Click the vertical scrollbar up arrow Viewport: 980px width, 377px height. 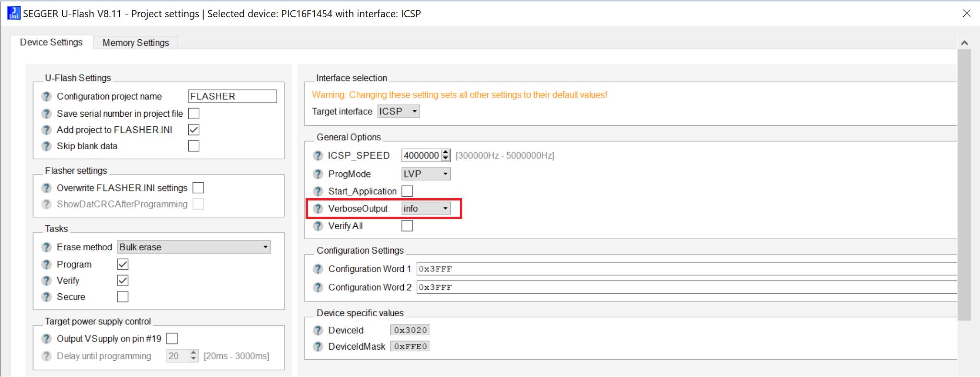tap(964, 43)
